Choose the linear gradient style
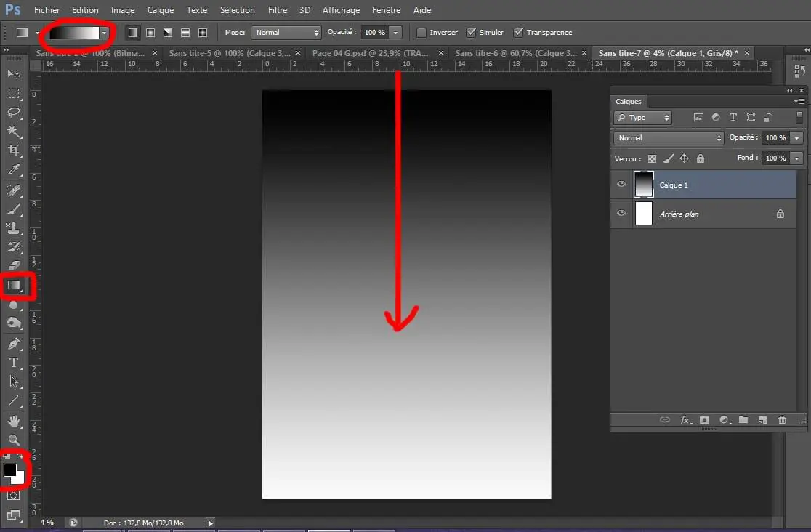This screenshot has width=811, height=532. pyautogui.click(x=133, y=33)
